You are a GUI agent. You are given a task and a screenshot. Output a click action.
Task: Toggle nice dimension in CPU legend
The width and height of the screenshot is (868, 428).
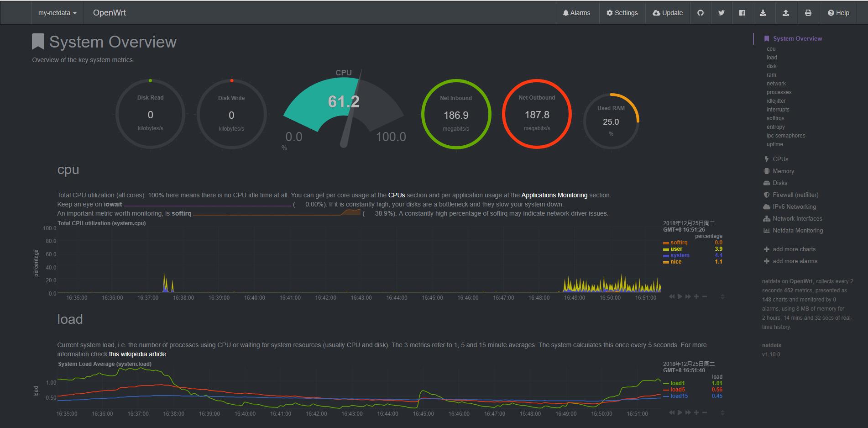(675, 262)
